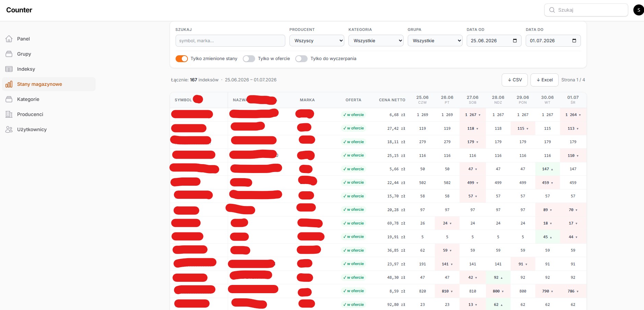Click the Panel home icon in sidebar
Screen dimensions: 644x310
point(9,39)
